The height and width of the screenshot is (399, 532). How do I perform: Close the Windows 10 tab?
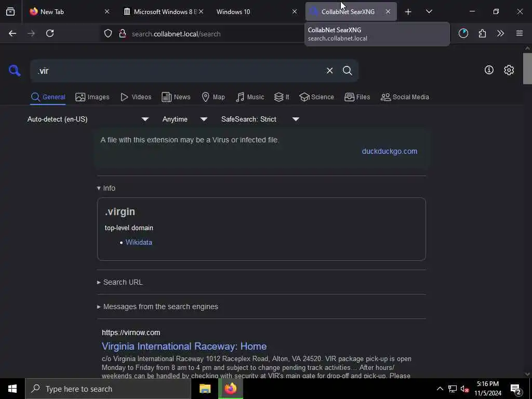pyautogui.click(x=295, y=11)
